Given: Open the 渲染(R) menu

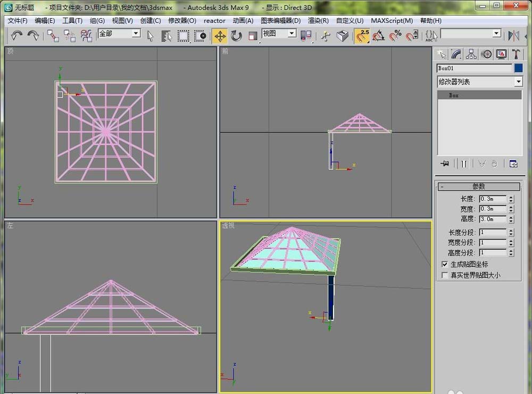Looking at the screenshot, I should click(318, 21).
